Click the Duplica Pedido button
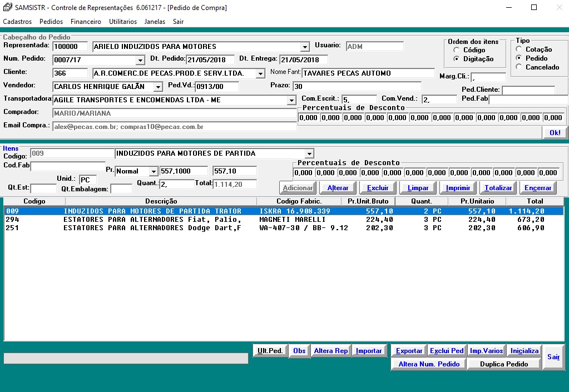Screen dimensions: 569x392 tap(504, 364)
